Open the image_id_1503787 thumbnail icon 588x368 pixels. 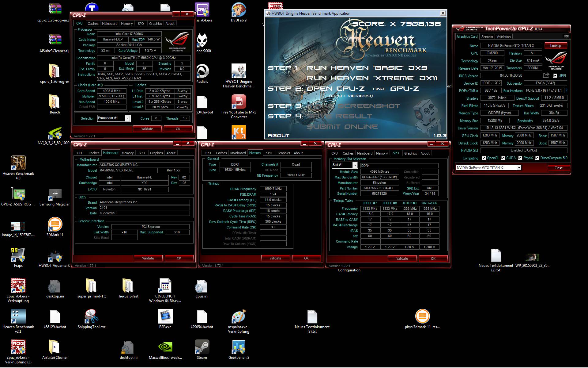[x=18, y=226]
